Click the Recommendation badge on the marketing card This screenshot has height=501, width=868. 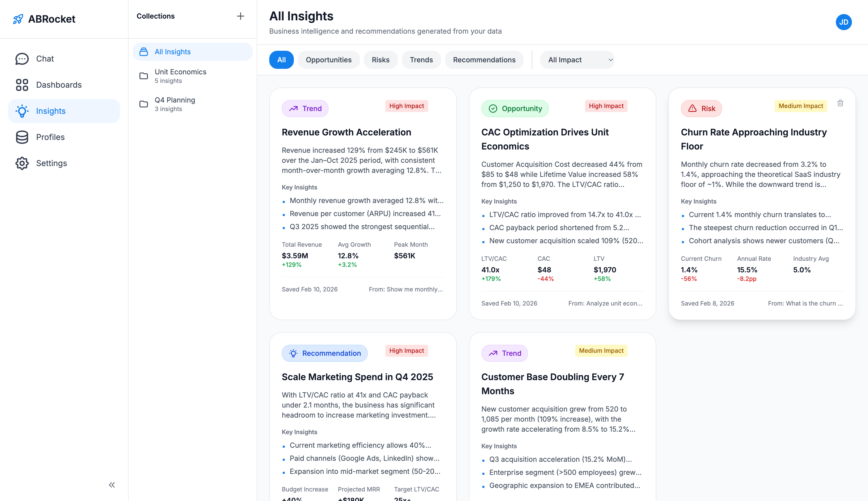click(x=324, y=353)
